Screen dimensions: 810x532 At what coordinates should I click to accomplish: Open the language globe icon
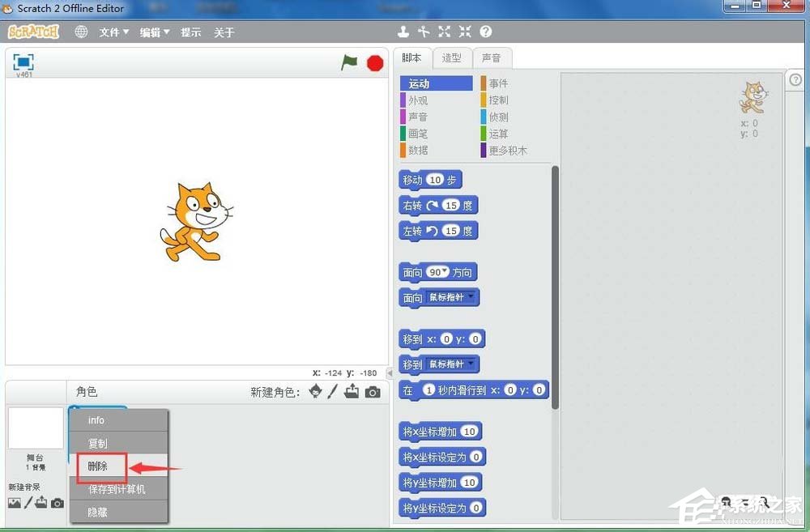click(x=79, y=32)
